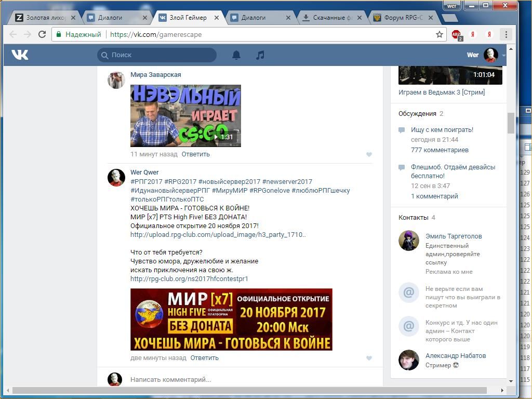This screenshot has width=532, height=399.
Task: Click the #тολькоРПГтолькоПТС hashtag
Action: 167,199
